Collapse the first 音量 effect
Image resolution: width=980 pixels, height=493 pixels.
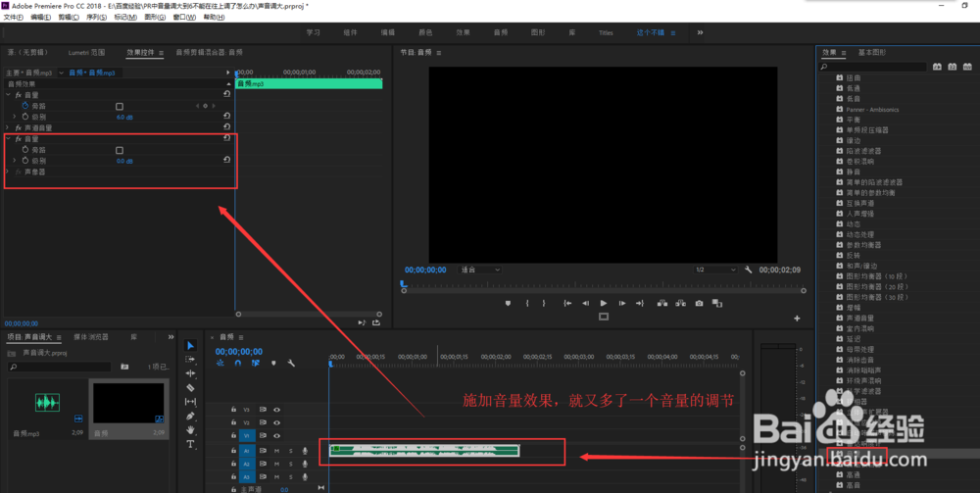[x=8, y=95]
